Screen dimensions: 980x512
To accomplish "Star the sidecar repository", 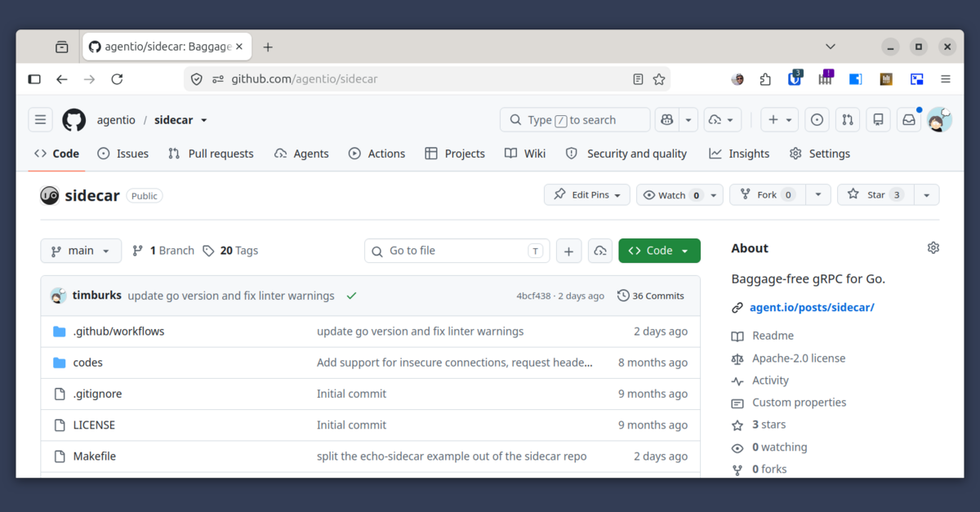I will coord(875,194).
